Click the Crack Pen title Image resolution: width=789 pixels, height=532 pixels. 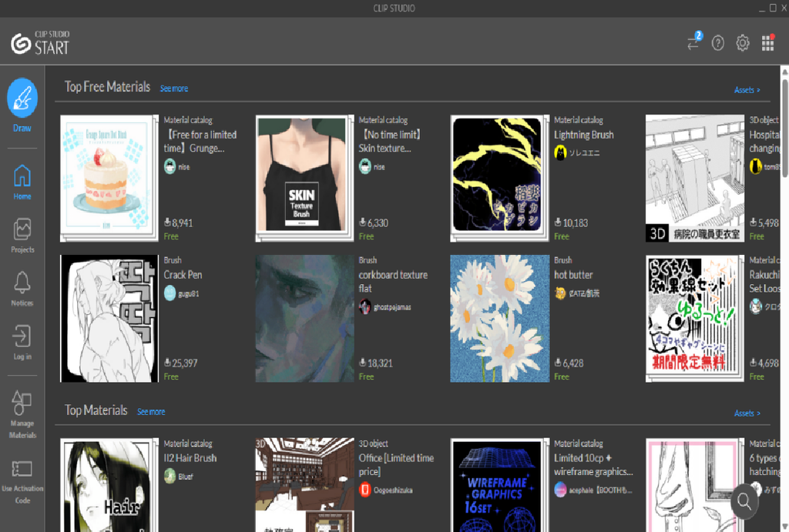183,275
